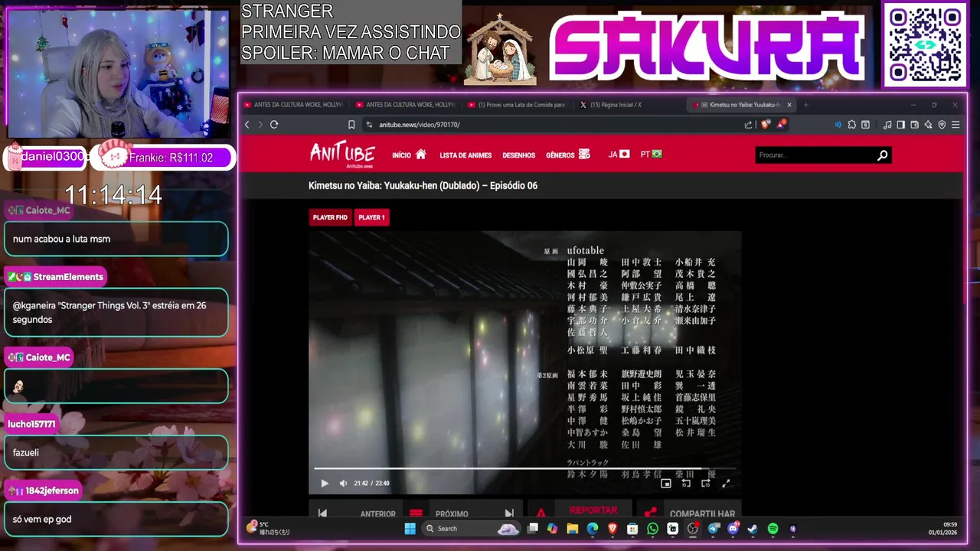Open the share icon in the address bar
This screenshot has width=980, height=551.
pos(748,125)
